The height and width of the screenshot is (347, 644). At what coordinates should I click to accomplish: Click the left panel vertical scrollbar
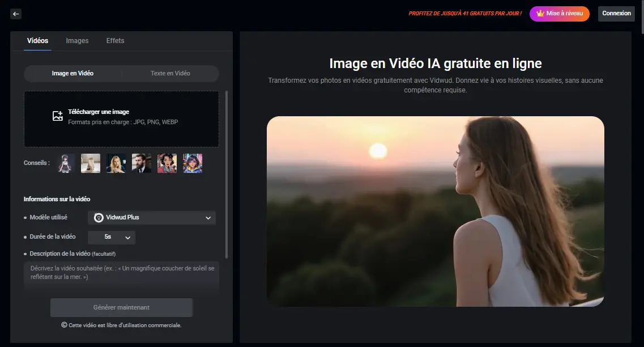click(x=227, y=170)
